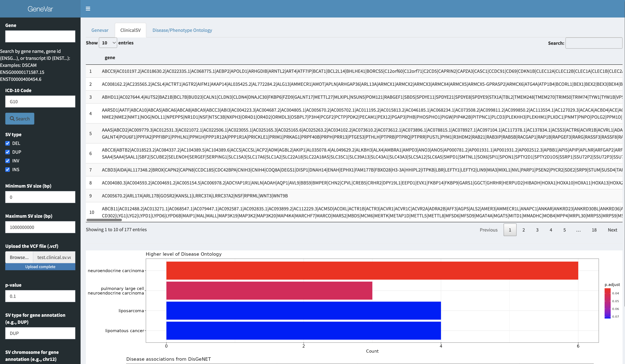Click the Browse... file upload button
This screenshot has height=364, width=625.
pos(19,257)
